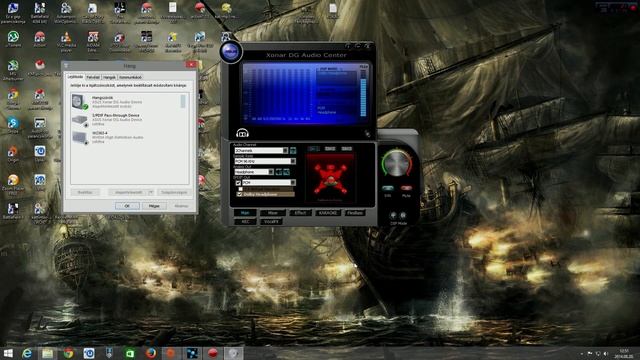Open VLC media player desktop shortcut
This screenshot has height=360, width=640.
point(66,42)
